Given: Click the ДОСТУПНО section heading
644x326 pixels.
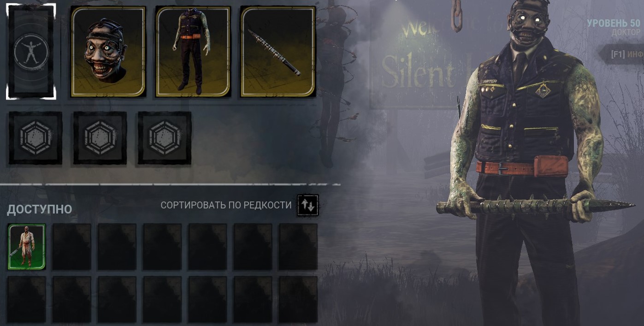Looking at the screenshot, I should (x=40, y=209).
